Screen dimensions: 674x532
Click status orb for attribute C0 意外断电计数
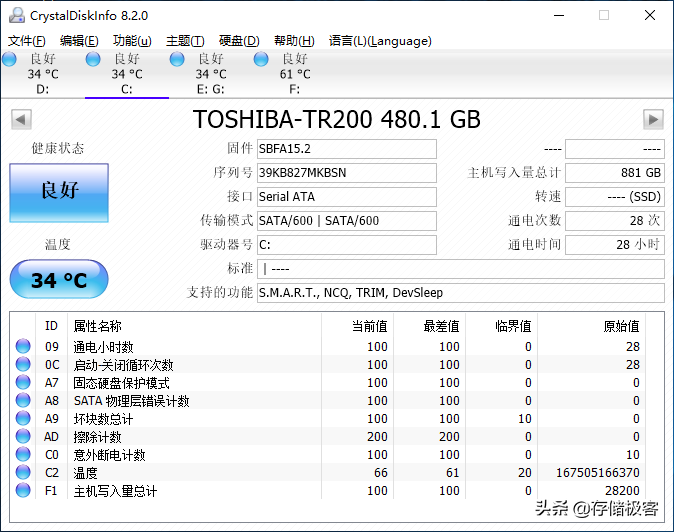(x=23, y=454)
